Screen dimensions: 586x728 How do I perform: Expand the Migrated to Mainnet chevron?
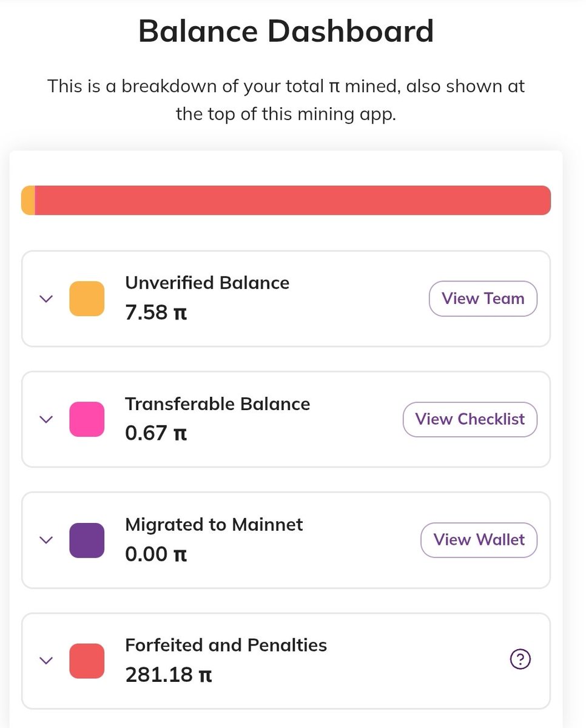46,540
